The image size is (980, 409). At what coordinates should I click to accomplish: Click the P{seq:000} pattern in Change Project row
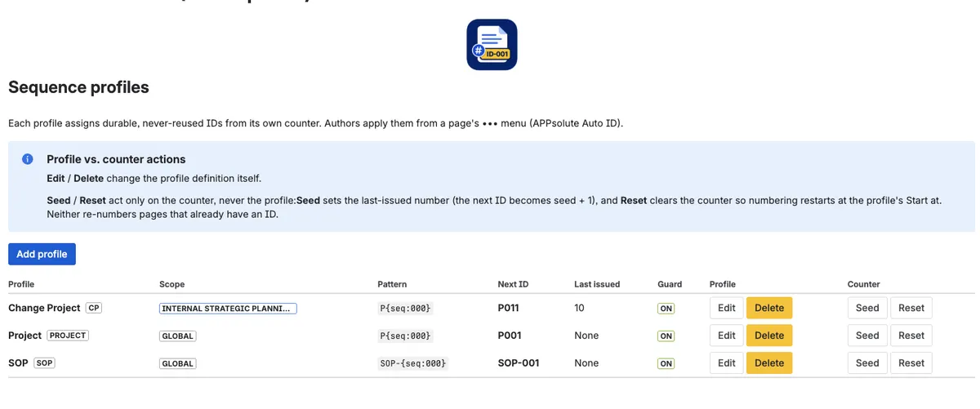[x=404, y=309]
